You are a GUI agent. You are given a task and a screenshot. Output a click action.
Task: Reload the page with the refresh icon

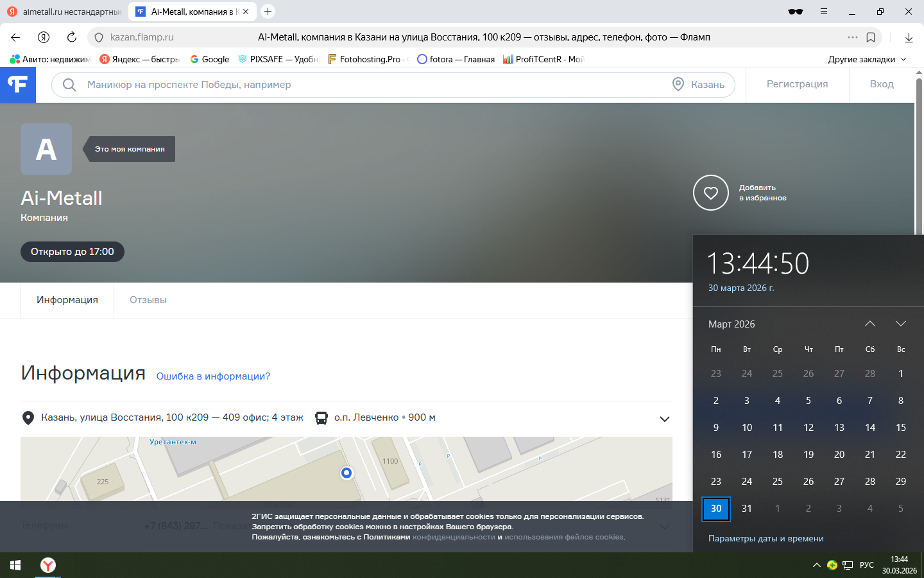tap(72, 37)
